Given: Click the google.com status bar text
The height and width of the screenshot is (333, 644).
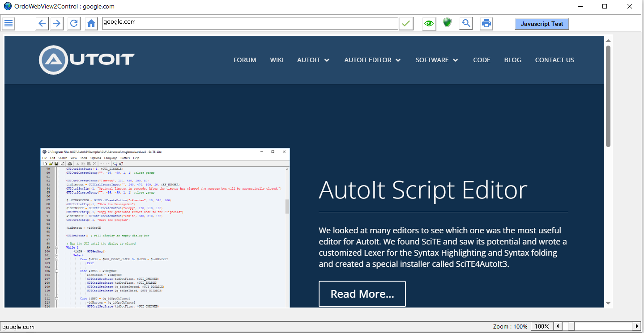Looking at the screenshot, I should [19, 327].
